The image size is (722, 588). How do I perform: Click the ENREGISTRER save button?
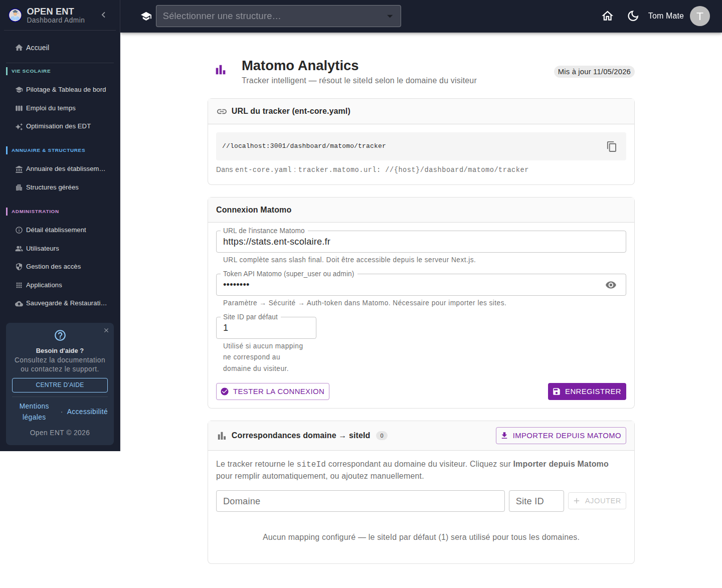tap(587, 391)
